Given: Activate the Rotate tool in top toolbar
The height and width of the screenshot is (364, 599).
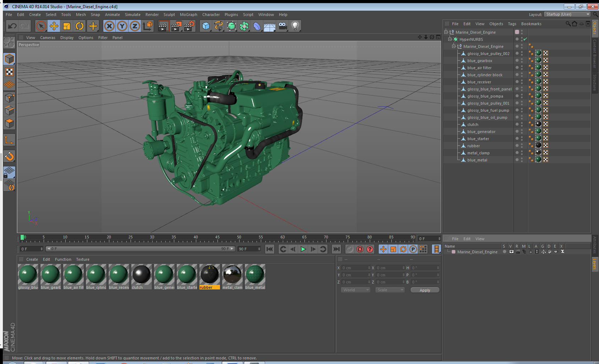Looking at the screenshot, I should 79,26.
